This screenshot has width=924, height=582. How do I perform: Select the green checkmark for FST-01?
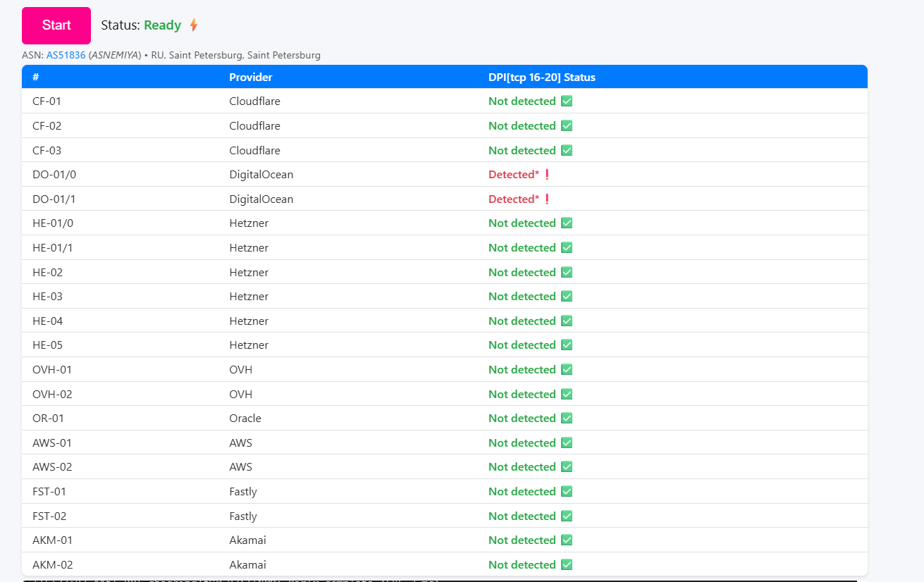567,492
